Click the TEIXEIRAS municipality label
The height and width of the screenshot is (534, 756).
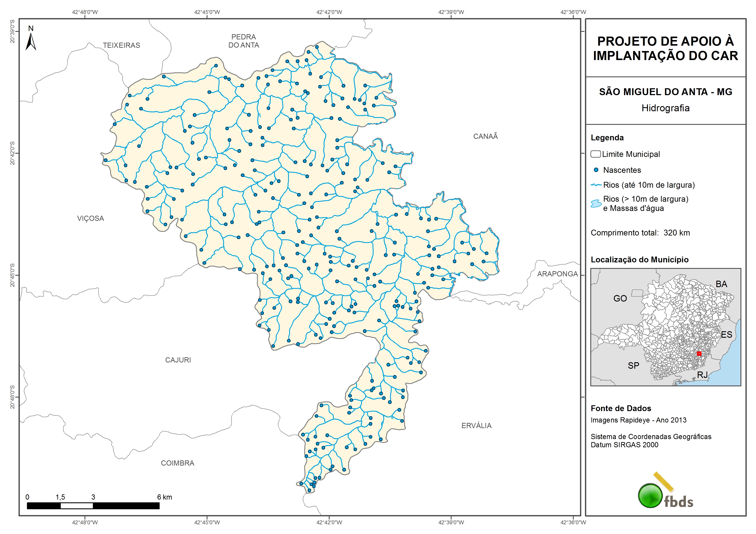(121, 45)
